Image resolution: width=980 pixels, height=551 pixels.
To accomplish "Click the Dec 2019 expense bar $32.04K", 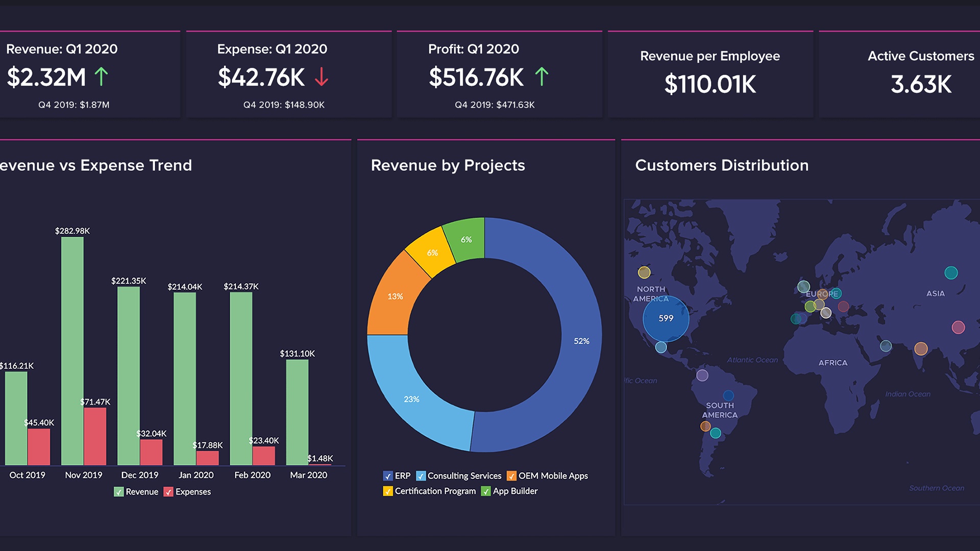I will pos(151,452).
